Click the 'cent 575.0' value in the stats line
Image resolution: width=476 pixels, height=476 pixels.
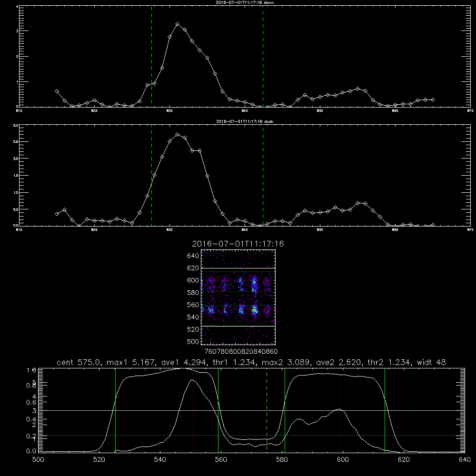(x=80, y=362)
